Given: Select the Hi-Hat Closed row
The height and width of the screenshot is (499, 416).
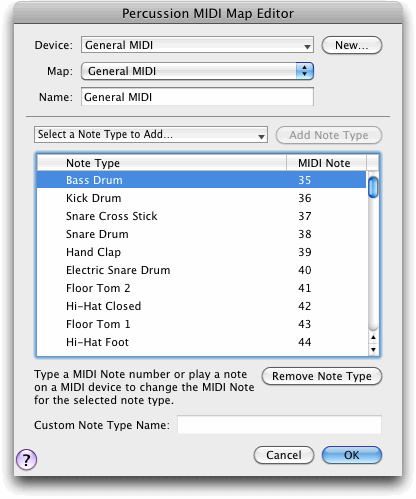Looking at the screenshot, I should [x=201, y=306].
